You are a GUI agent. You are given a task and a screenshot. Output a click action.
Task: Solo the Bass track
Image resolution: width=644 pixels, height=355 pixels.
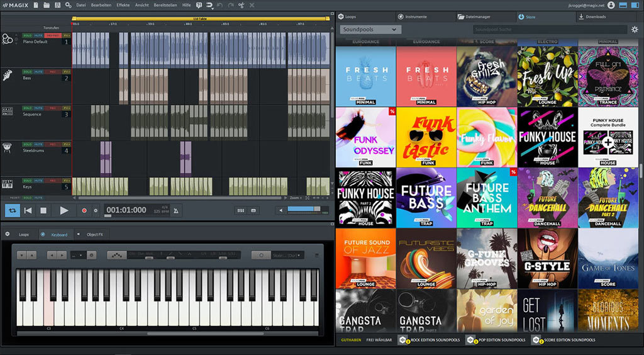(27, 72)
